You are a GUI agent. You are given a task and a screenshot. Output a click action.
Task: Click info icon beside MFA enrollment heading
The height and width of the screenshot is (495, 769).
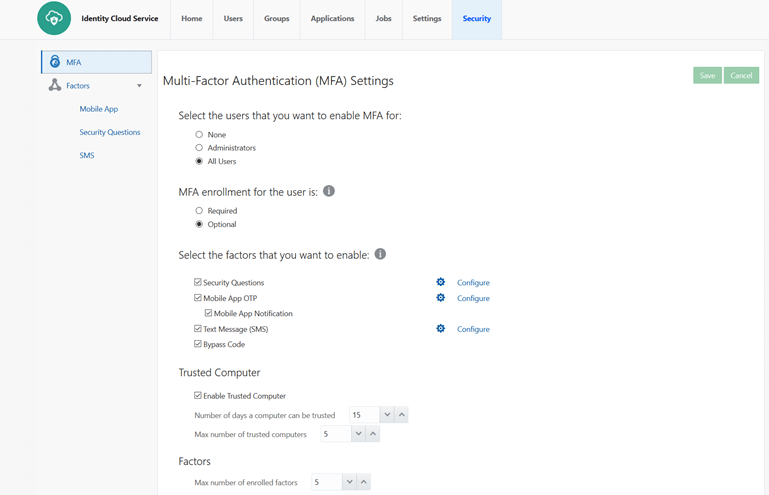click(x=328, y=191)
